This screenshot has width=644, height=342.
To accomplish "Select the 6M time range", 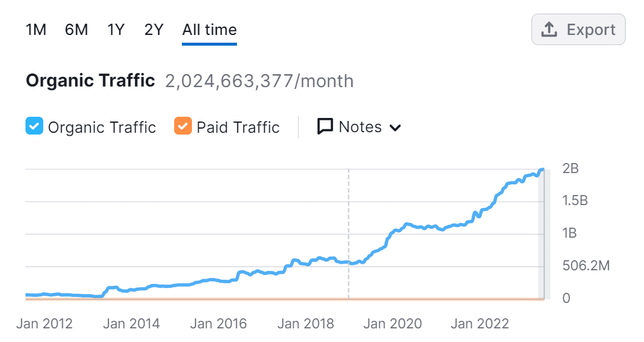I will (x=76, y=29).
